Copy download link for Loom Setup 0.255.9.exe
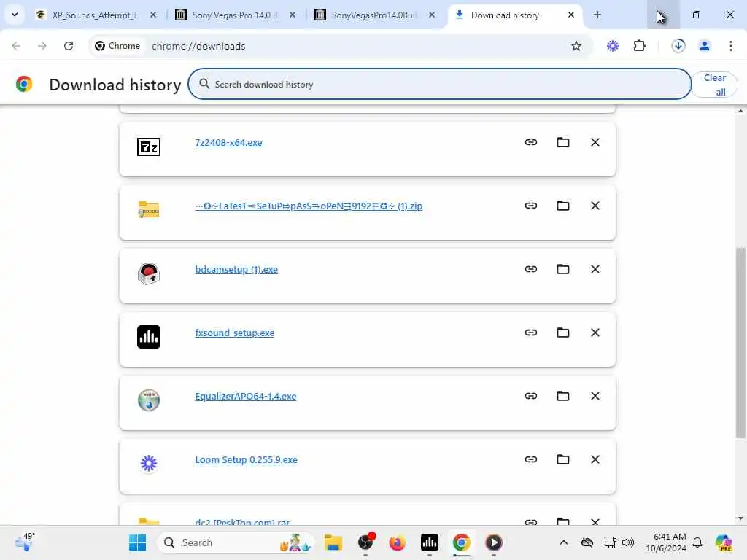The width and height of the screenshot is (747, 560). tap(531, 459)
